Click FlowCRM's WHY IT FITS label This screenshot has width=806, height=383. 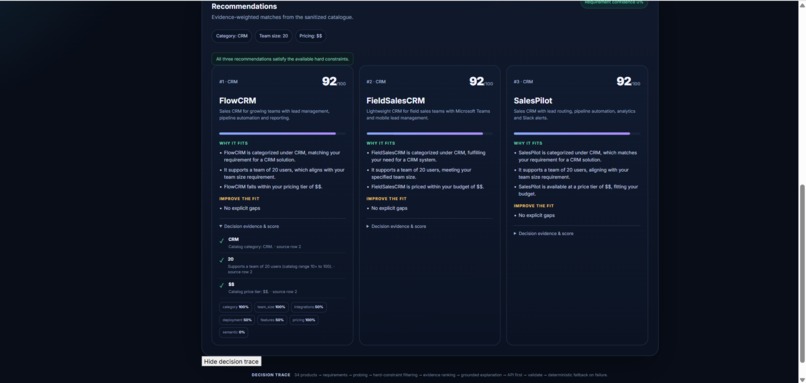(x=233, y=143)
